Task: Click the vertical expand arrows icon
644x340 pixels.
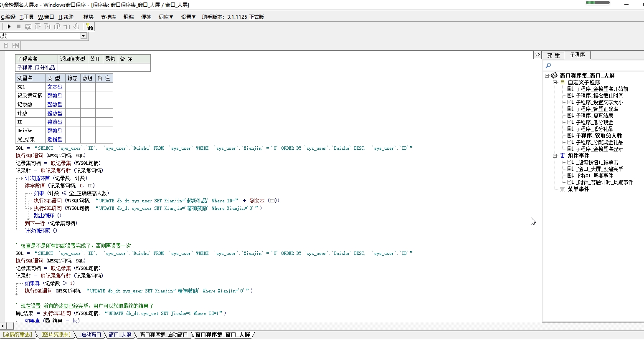Action: click(6, 45)
